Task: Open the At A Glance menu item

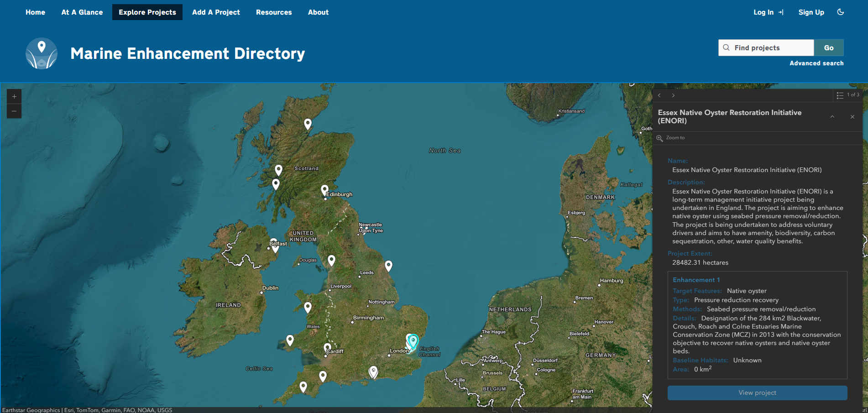Action: pyautogui.click(x=82, y=12)
